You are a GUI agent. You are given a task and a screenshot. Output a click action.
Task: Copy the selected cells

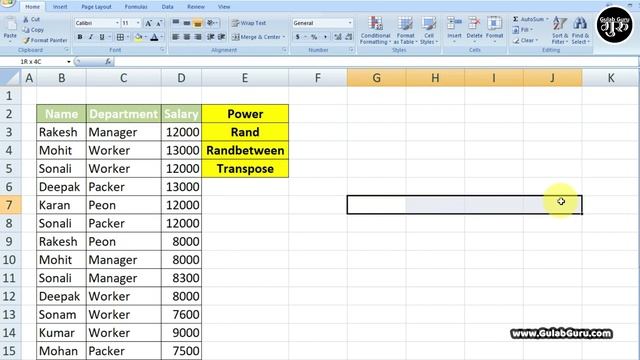pos(33,30)
